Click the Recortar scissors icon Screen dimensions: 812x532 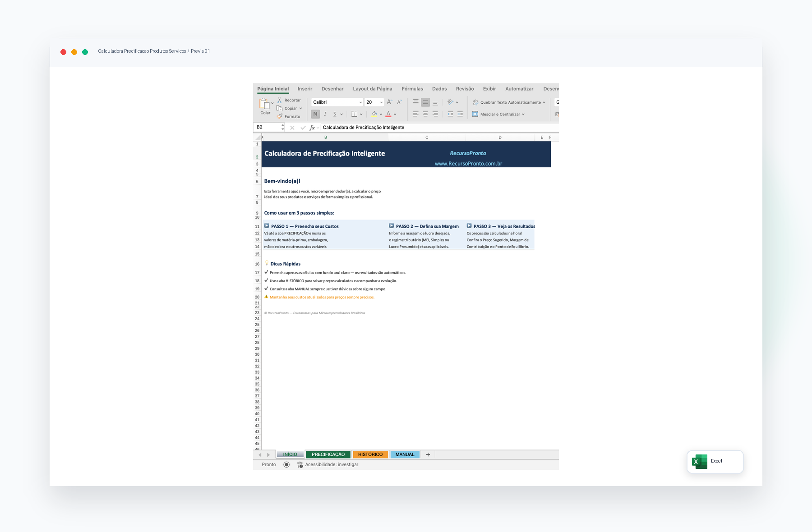click(280, 100)
